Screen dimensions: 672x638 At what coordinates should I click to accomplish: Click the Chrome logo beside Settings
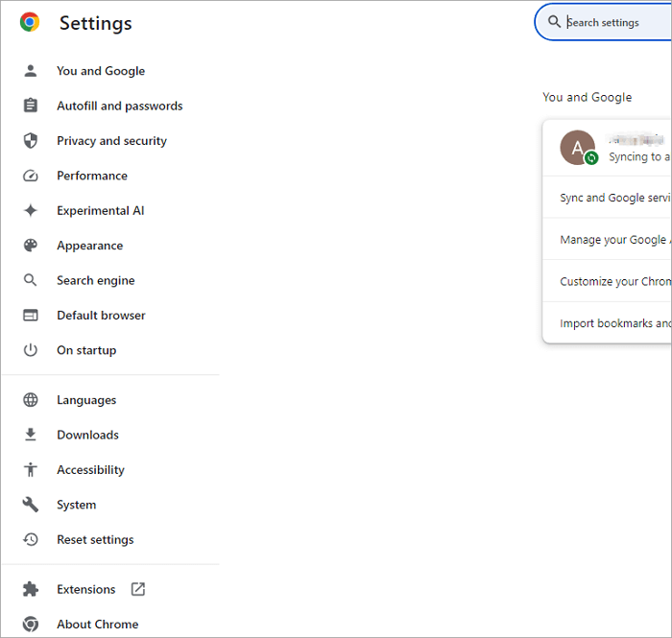30,22
